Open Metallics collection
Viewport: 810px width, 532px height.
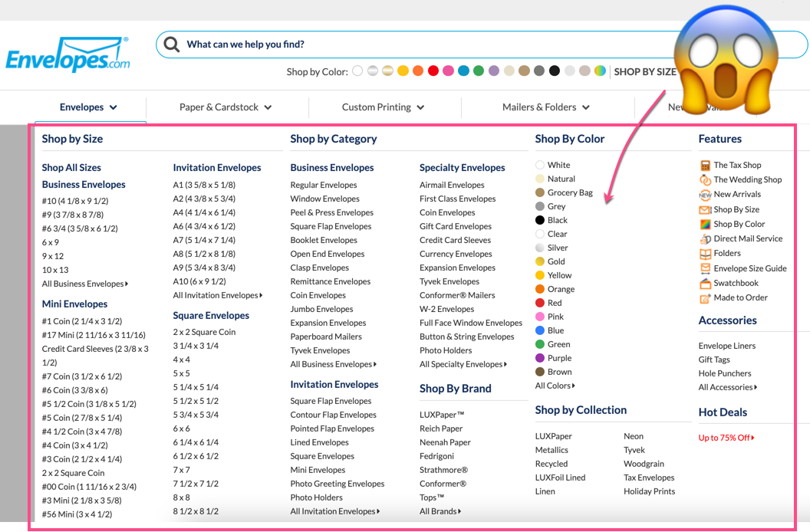[552, 451]
